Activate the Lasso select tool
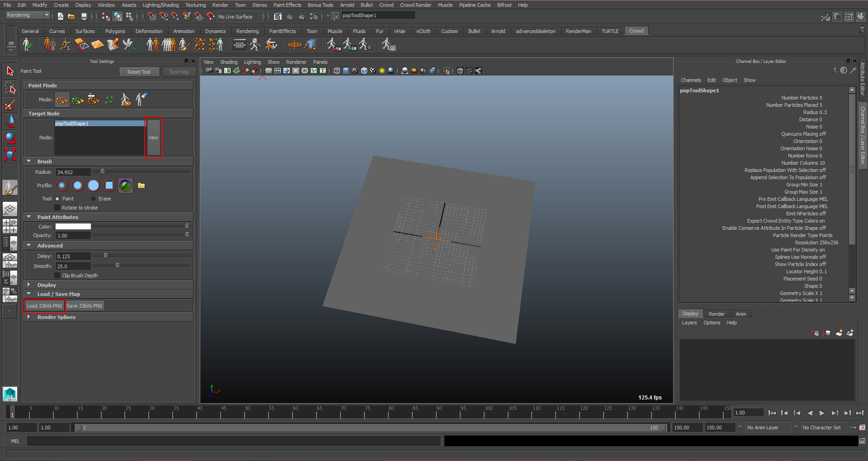The image size is (868, 461). pyautogui.click(x=10, y=88)
